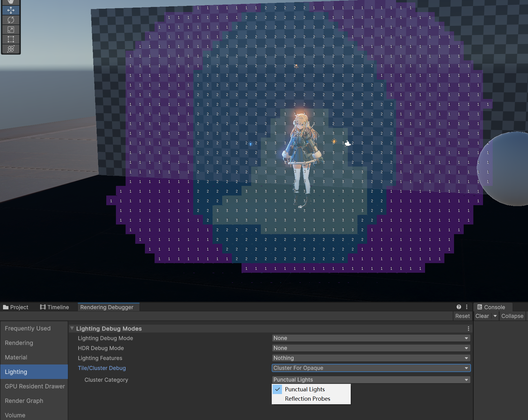The height and width of the screenshot is (420, 528).
Task: Select the Rotate tool in scene toolbar
Action: pyautogui.click(x=11, y=20)
